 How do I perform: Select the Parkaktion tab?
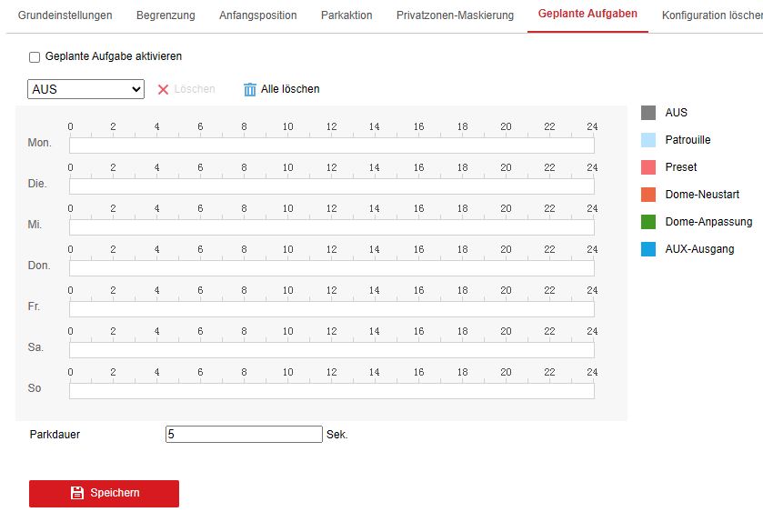[x=346, y=15]
